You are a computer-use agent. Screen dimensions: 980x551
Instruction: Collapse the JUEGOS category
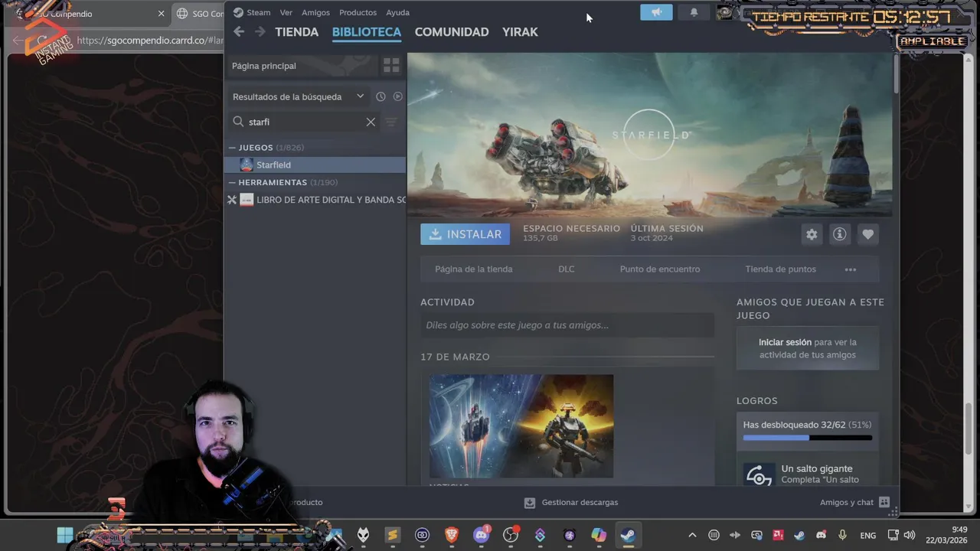(x=232, y=147)
